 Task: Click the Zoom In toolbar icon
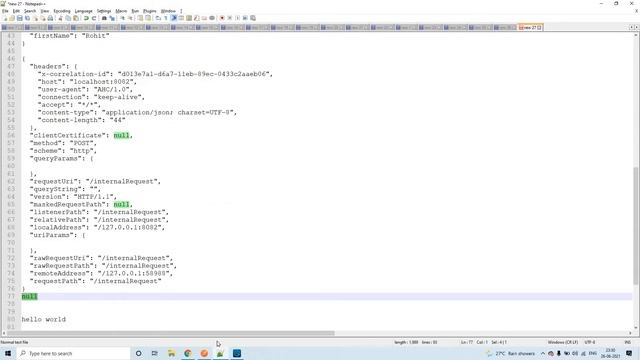(x=122, y=18)
